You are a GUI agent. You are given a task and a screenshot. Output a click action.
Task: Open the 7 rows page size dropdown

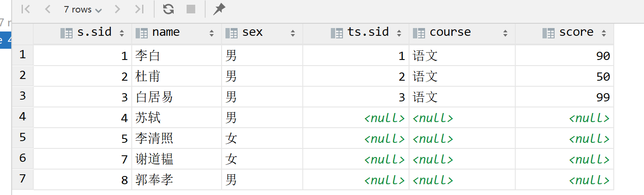pos(82,9)
